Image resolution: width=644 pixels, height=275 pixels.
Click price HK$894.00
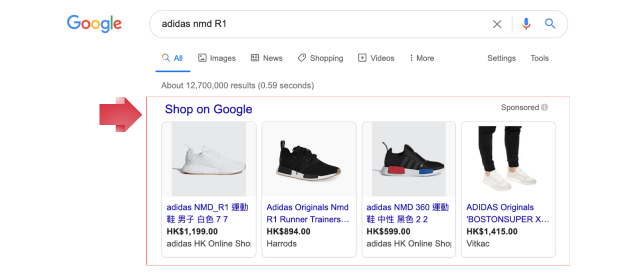289,232
